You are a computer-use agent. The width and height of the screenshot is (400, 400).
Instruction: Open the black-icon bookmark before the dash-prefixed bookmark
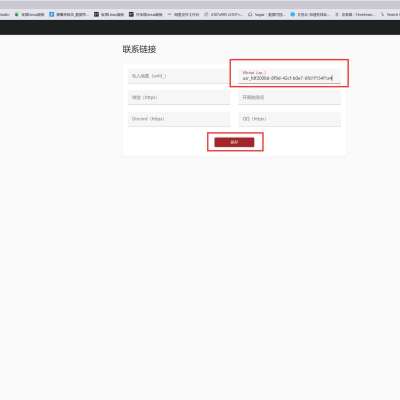tap(146, 14)
